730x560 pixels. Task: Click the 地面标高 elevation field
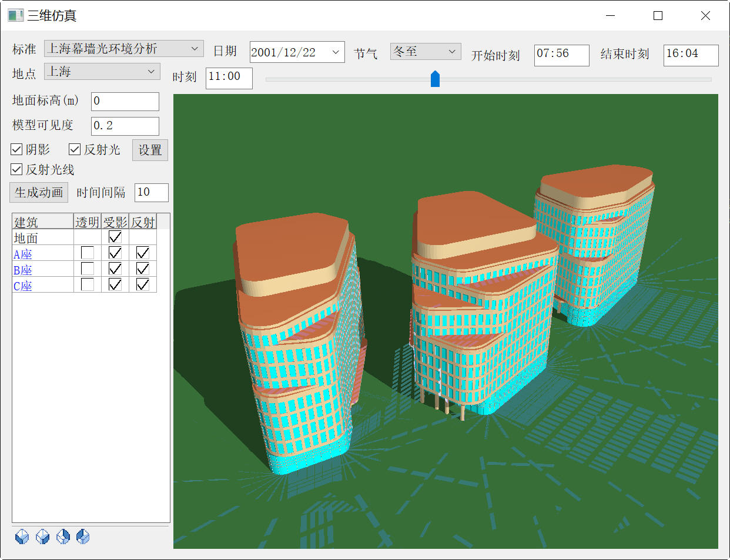[125, 101]
